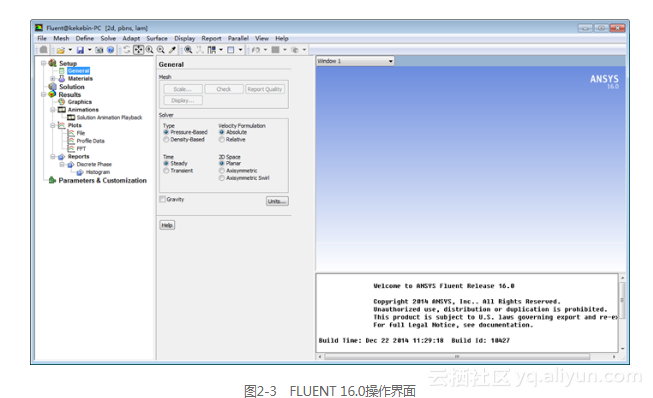The height and width of the screenshot is (398, 653).
Task: Click the rotate view toolbar icon
Action: 127,50
